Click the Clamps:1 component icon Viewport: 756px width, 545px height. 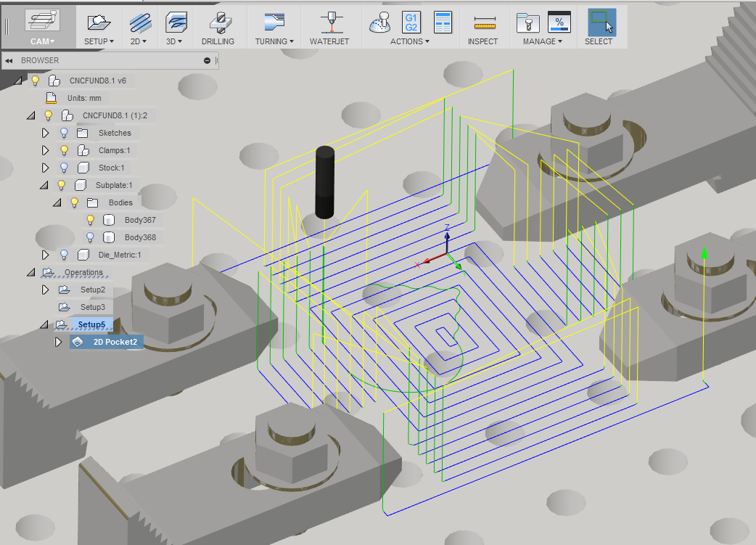83,150
